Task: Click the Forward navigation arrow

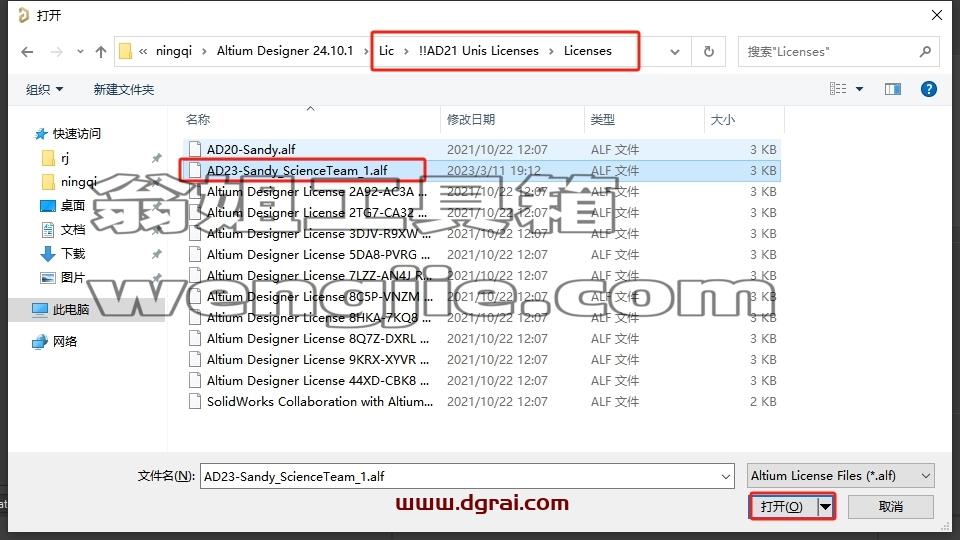Action: 56,52
